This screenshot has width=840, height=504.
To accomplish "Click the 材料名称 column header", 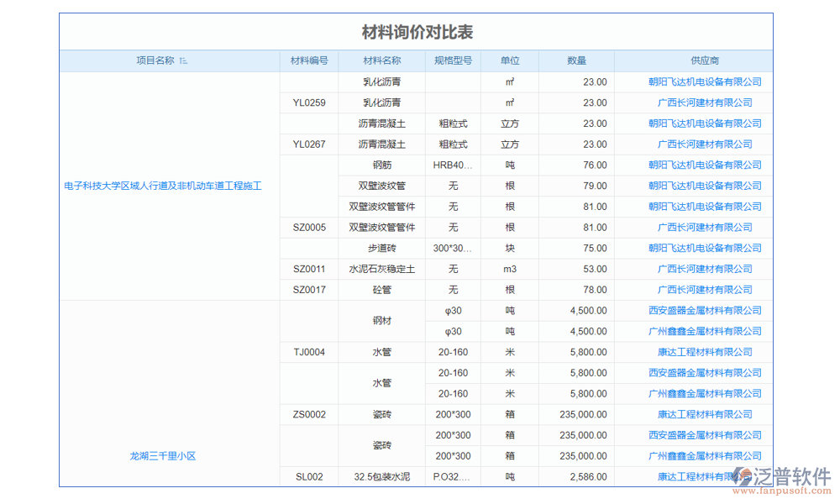I will 381,60.
